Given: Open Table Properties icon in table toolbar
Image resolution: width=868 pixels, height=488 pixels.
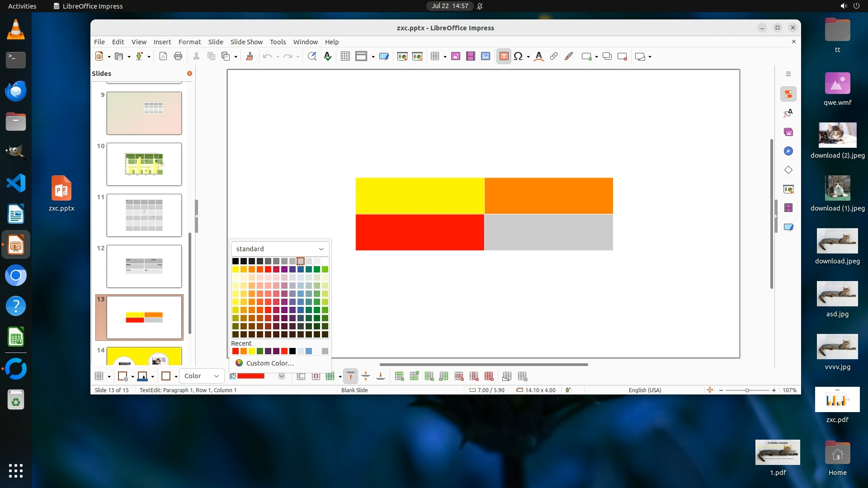Looking at the screenshot, I should click(522, 376).
